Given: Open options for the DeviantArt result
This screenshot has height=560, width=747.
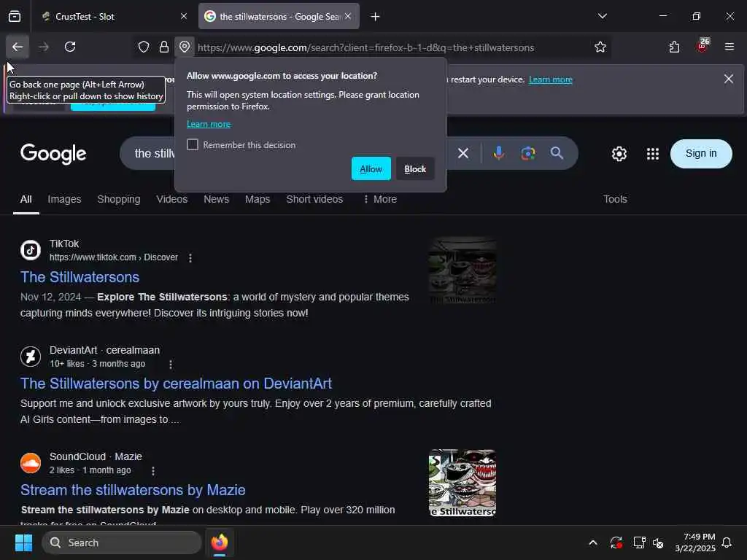Looking at the screenshot, I should tap(171, 365).
